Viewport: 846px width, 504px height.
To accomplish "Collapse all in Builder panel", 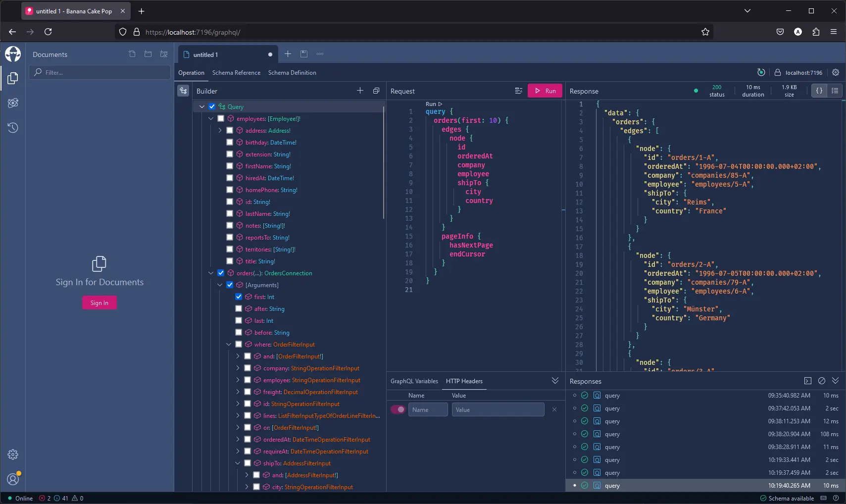I will (376, 91).
